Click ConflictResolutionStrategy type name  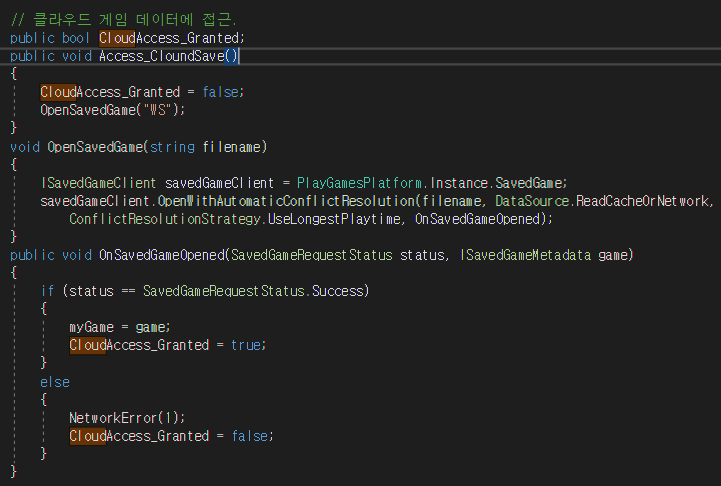point(165,219)
